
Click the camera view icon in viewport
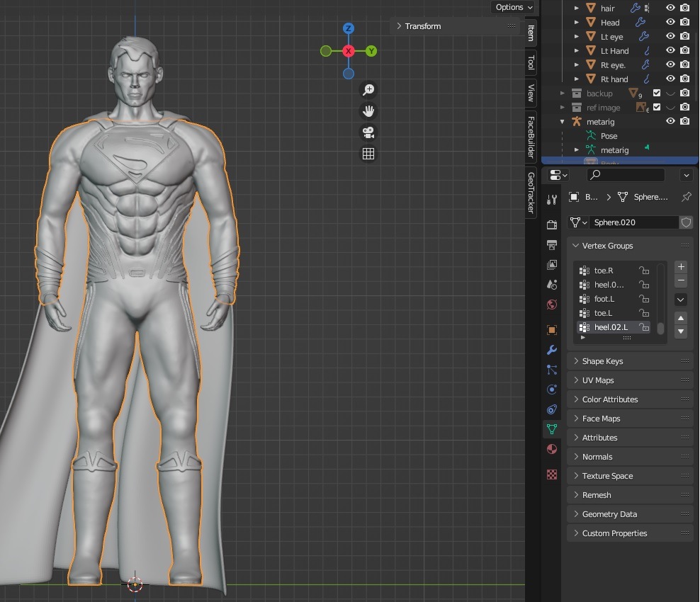[x=368, y=132]
